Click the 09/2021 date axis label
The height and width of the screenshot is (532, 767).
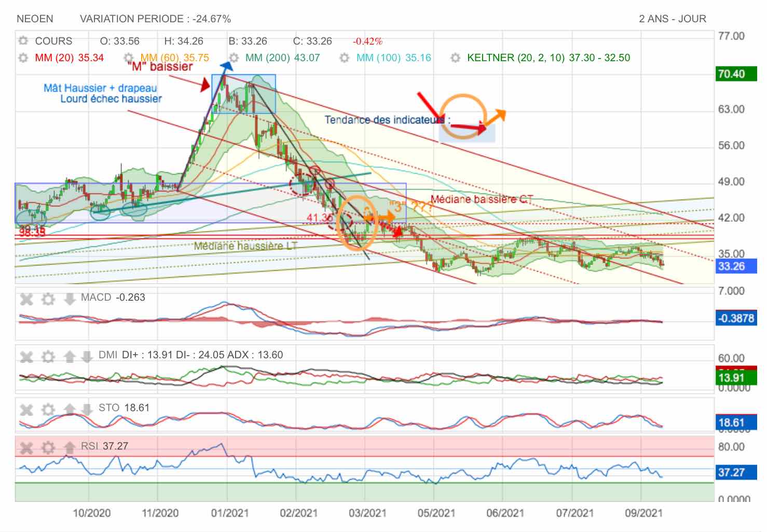click(643, 513)
